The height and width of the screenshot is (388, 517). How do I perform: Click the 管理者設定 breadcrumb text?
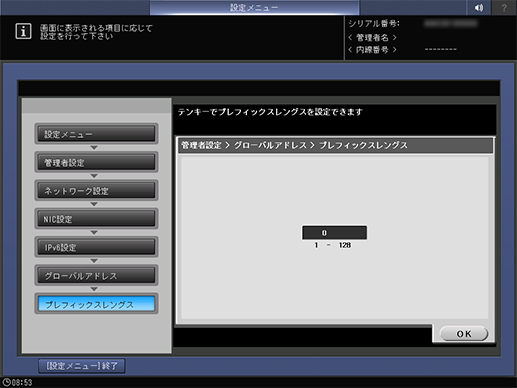[201, 145]
